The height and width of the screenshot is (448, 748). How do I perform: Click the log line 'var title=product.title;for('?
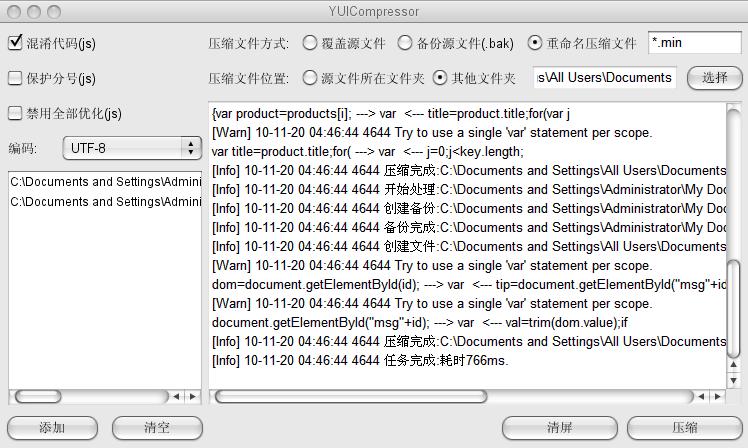point(368,152)
